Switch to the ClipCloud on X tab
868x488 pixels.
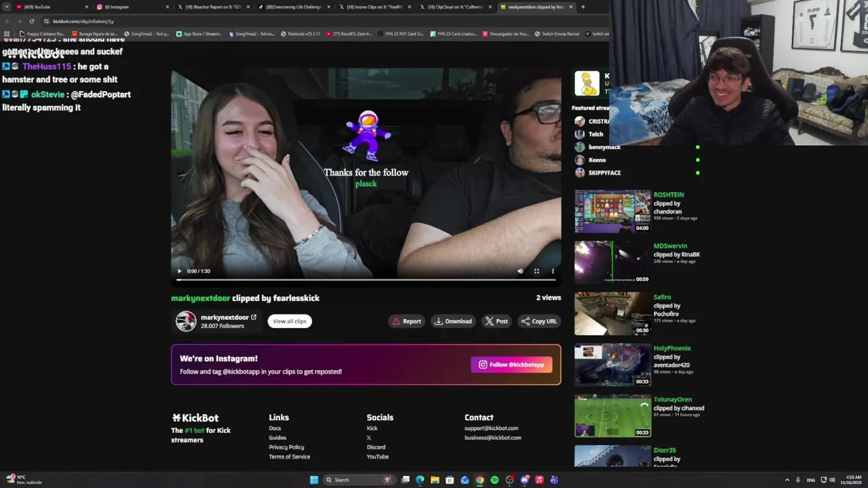[x=455, y=7]
